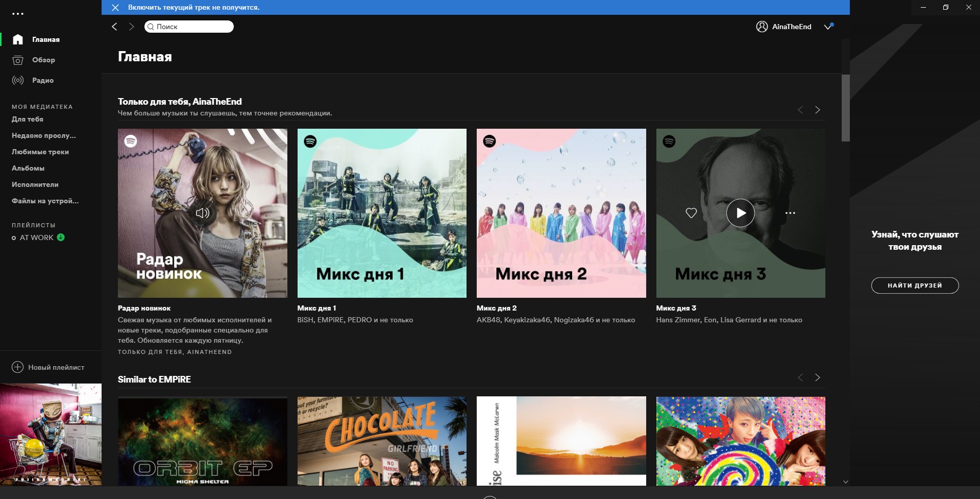Open the now playing album artwork

pyautogui.click(x=51, y=435)
